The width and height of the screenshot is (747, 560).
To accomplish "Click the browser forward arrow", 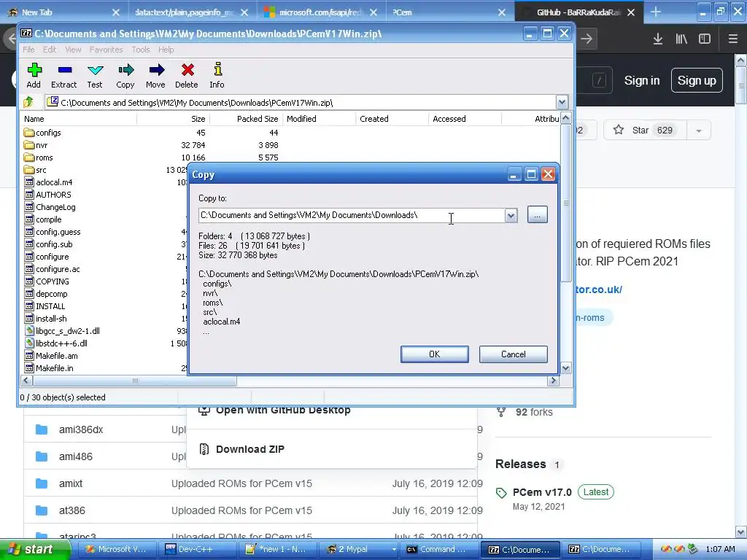I will tap(587, 39).
